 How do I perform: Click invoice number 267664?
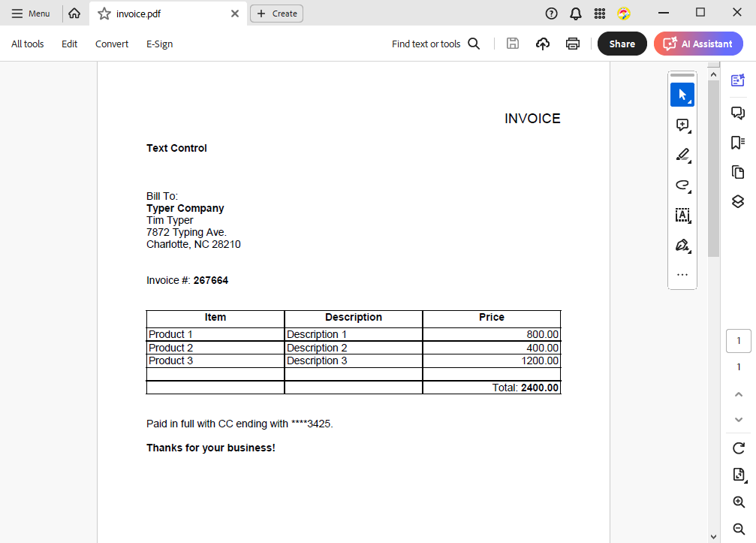(x=211, y=281)
